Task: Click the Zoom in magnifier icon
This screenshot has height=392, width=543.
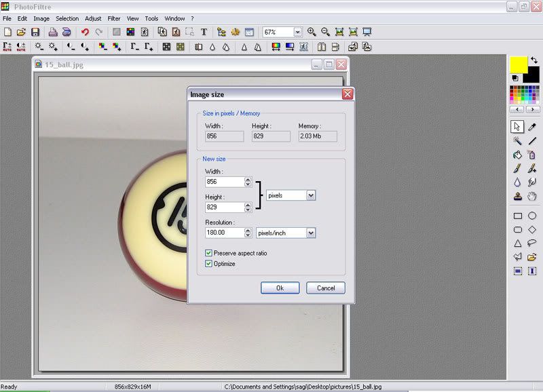Action: point(312,32)
